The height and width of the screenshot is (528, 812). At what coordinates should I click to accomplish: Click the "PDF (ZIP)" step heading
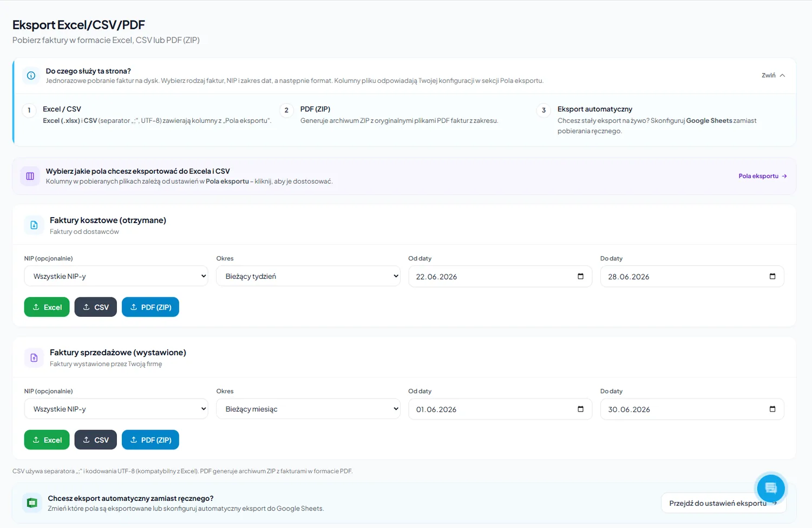pyautogui.click(x=315, y=109)
